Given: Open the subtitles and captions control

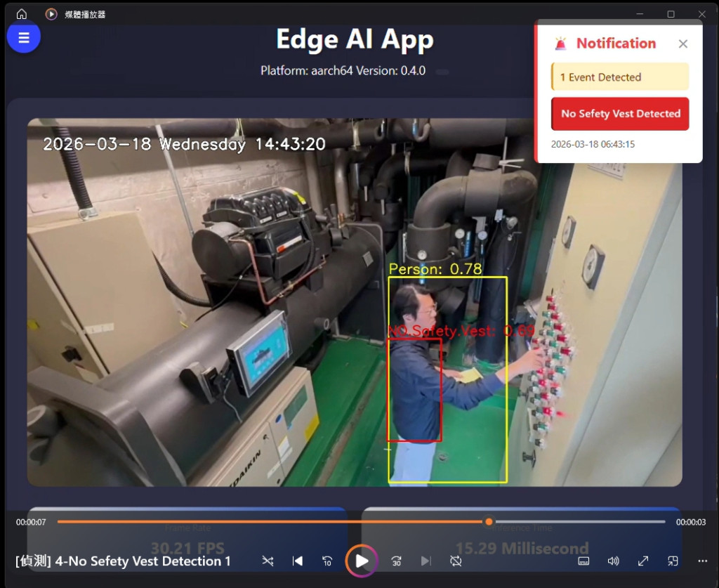Looking at the screenshot, I should 583,561.
